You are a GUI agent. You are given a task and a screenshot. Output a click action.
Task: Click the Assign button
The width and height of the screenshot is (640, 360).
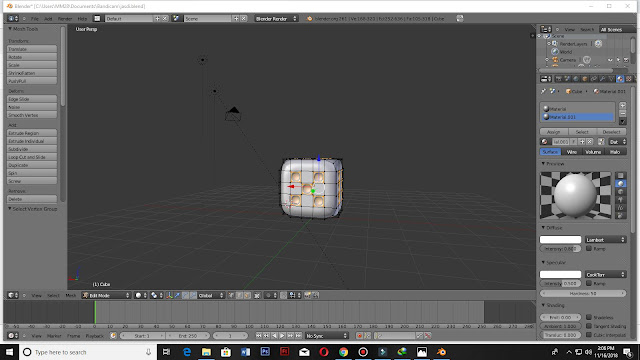[554, 132]
